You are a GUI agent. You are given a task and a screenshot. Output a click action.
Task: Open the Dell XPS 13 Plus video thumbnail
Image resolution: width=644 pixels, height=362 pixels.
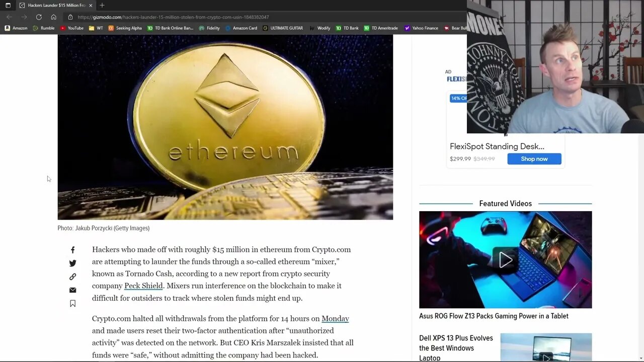click(x=546, y=347)
